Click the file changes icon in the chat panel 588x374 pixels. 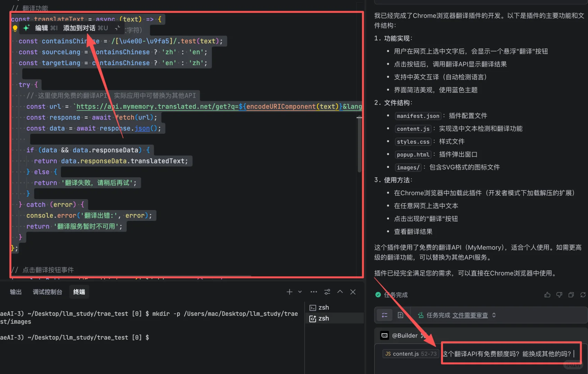(x=400, y=315)
